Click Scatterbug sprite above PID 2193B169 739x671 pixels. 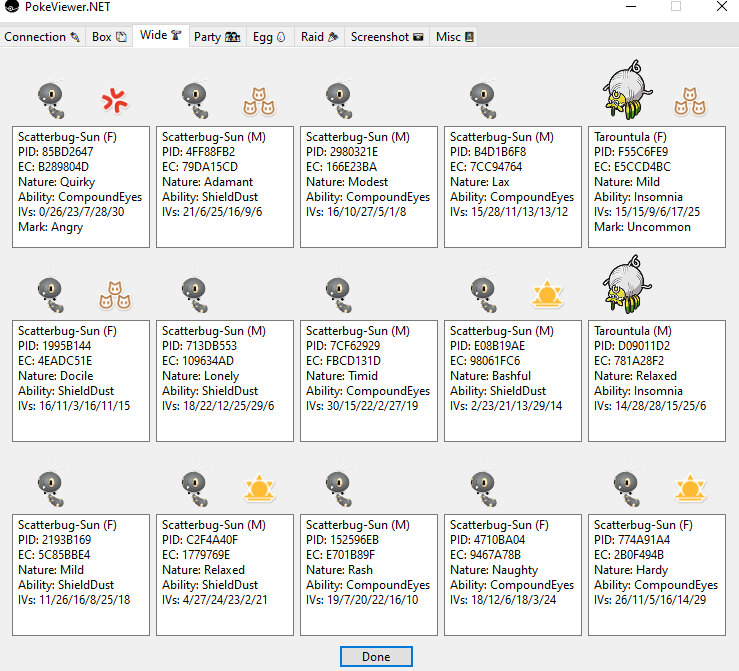[x=51, y=486]
